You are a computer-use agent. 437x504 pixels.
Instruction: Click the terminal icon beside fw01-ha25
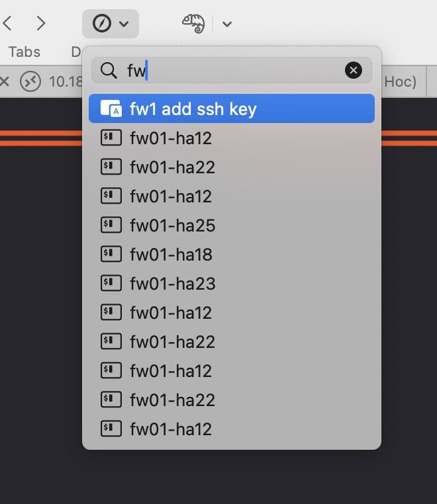[x=111, y=226]
